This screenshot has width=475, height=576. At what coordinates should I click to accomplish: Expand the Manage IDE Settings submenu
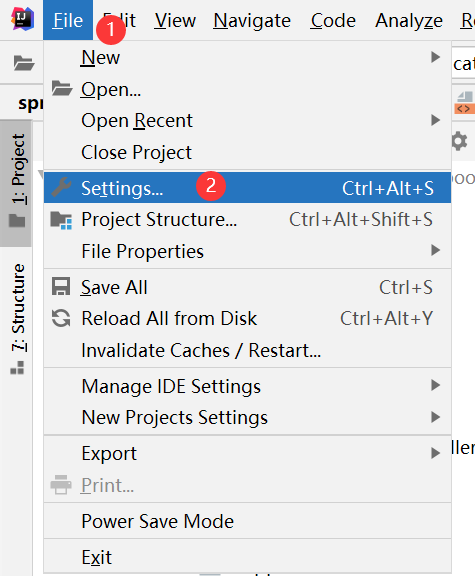pyautogui.click(x=248, y=386)
